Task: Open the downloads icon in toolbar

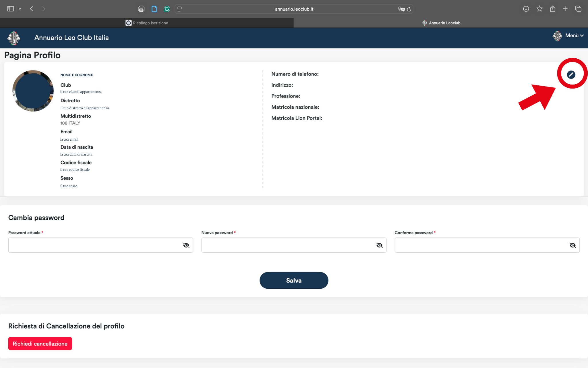Action: pos(526,9)
